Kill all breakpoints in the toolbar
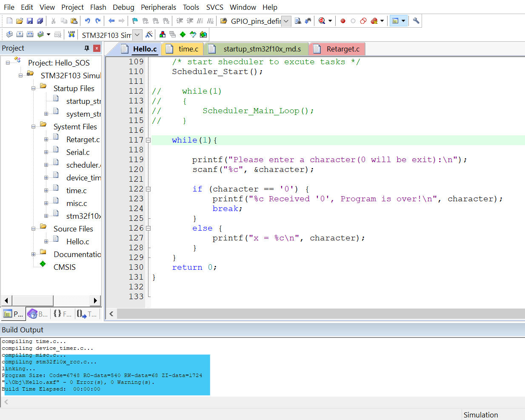Image resolution: width=525 pixels, height=420 pixels. [x=374, y=21]
